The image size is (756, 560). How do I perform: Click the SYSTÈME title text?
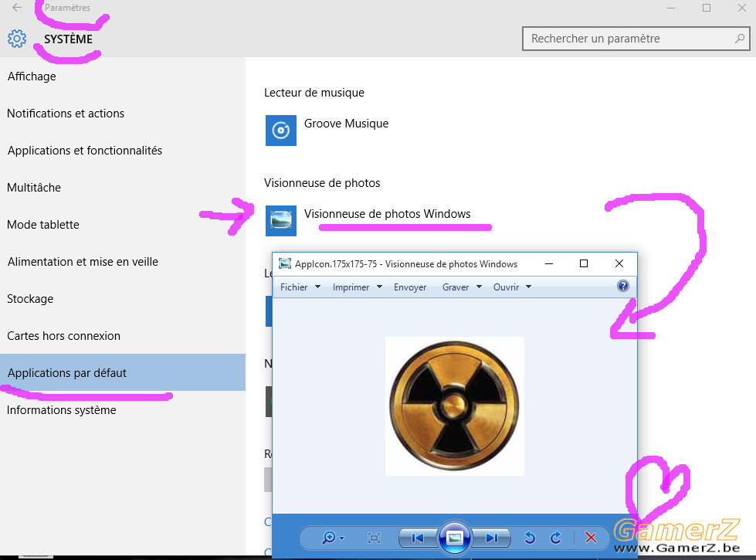click(x=68, y=39)
